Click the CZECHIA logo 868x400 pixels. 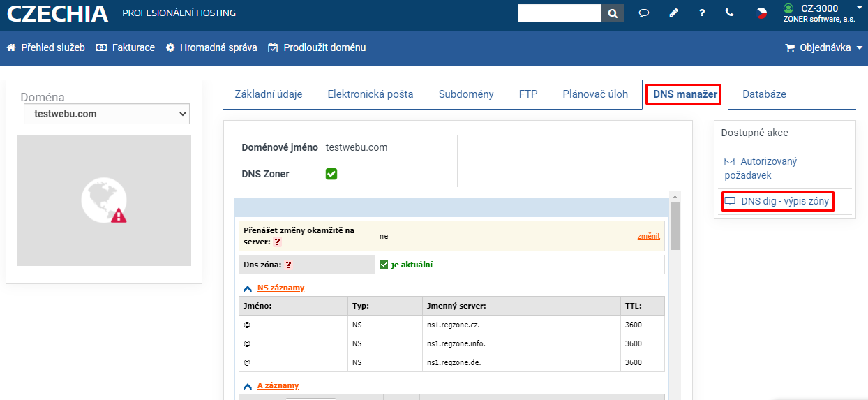click(58, 13)
